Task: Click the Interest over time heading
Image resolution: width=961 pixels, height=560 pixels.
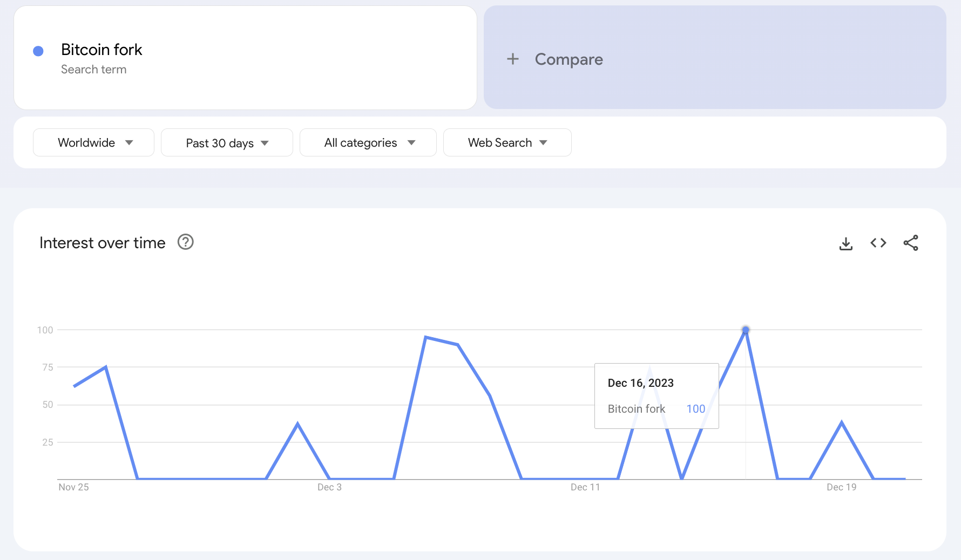Action: coord(103,243)
